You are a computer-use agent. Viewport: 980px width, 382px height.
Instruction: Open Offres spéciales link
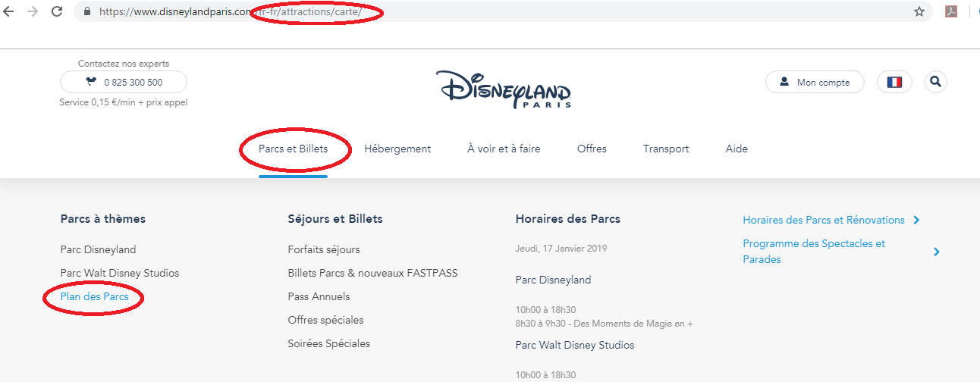coord(326,320)
